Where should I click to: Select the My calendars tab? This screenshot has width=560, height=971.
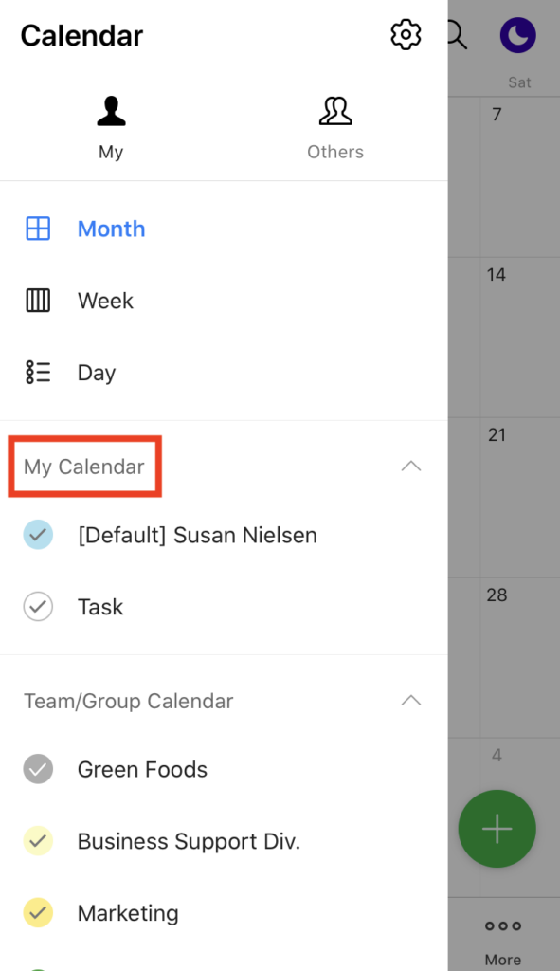(111, 128)
